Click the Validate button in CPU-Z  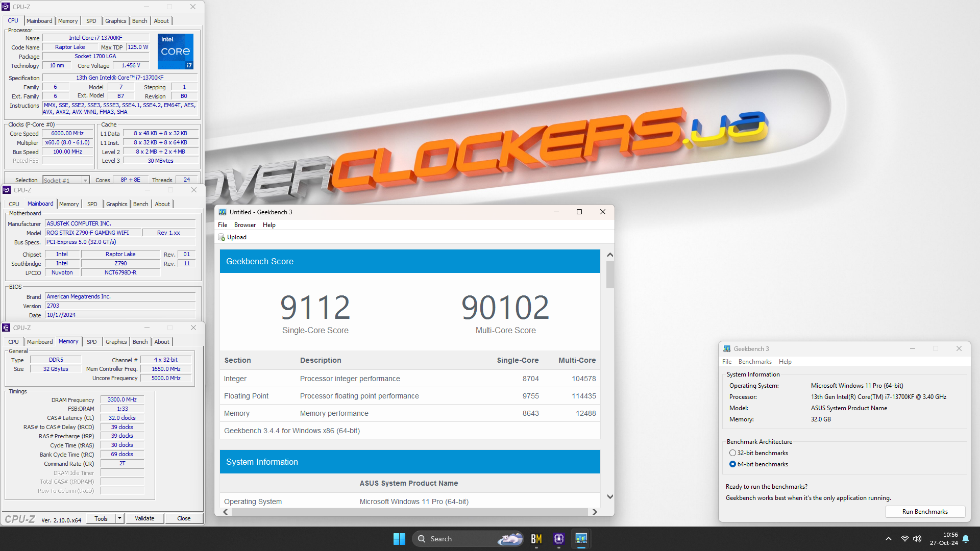point(144,518)
